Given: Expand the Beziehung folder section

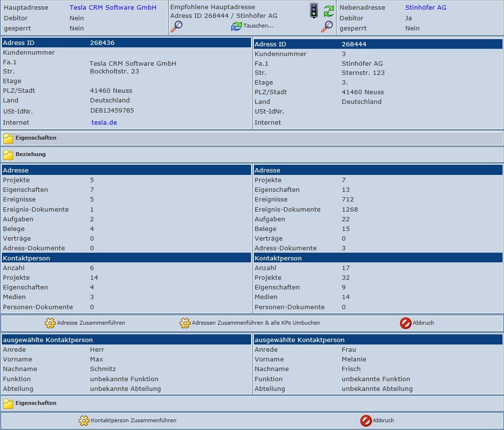Looking at the screenshot, I should click(x=8, y=155).
